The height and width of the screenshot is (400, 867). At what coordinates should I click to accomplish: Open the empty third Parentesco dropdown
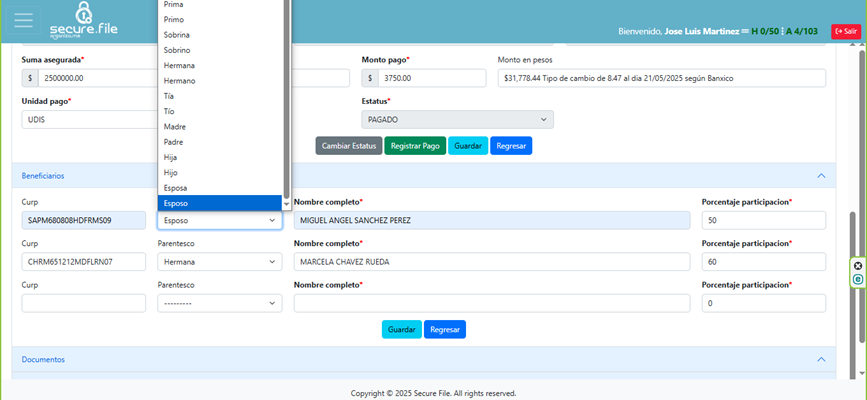219,303
